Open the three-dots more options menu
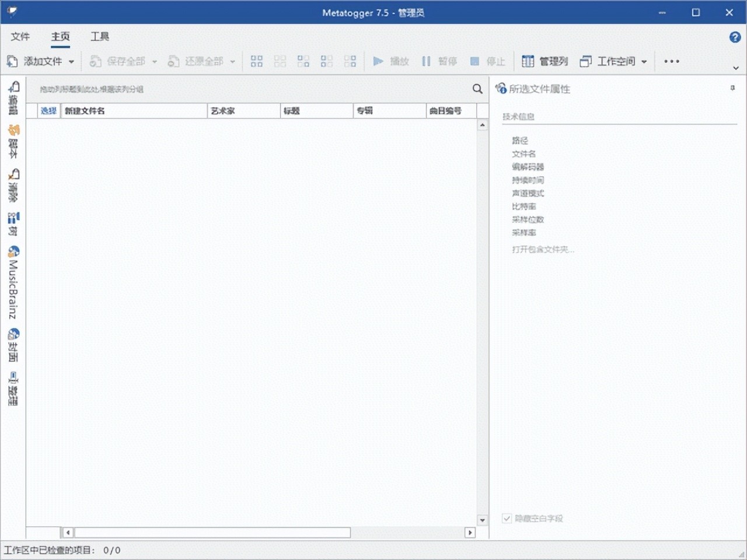The image size is (747, 560). 672,61
